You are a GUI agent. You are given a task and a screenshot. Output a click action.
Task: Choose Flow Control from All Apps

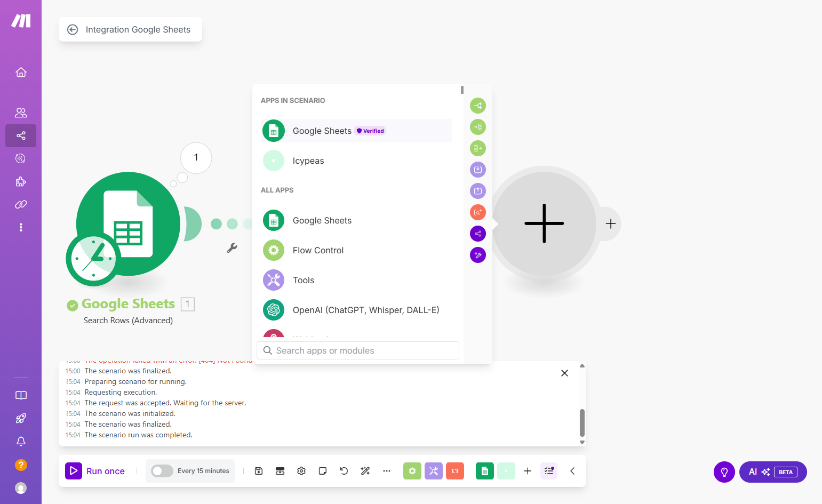click(357, 250)
